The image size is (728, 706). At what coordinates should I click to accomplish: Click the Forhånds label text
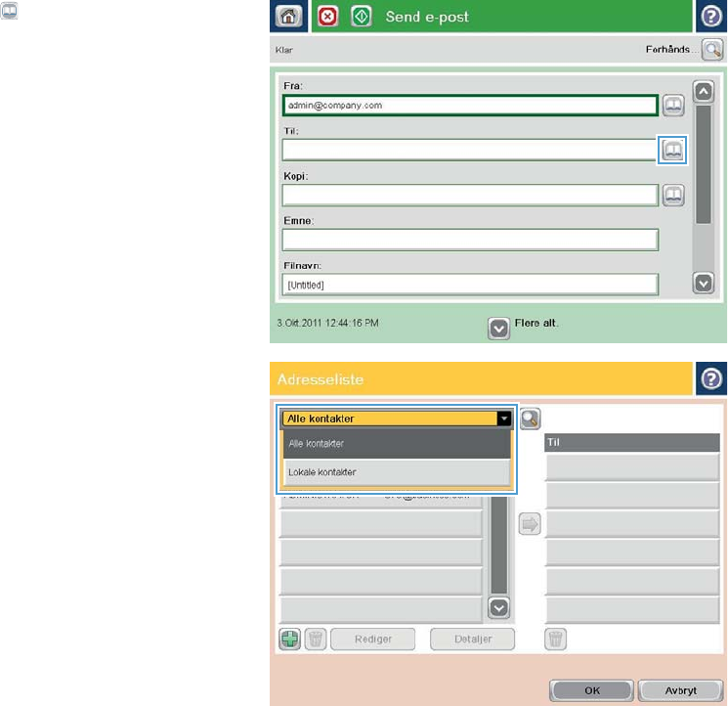(668, 49)
